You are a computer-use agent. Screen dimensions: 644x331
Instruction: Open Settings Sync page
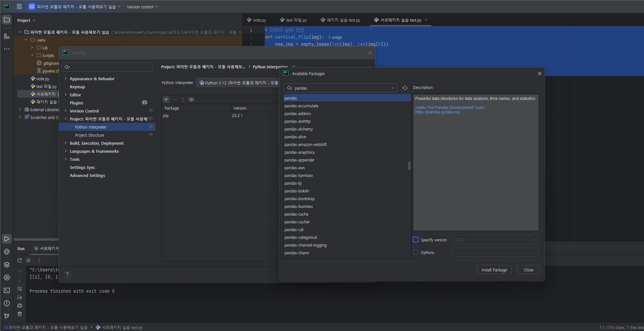(82, 167)
